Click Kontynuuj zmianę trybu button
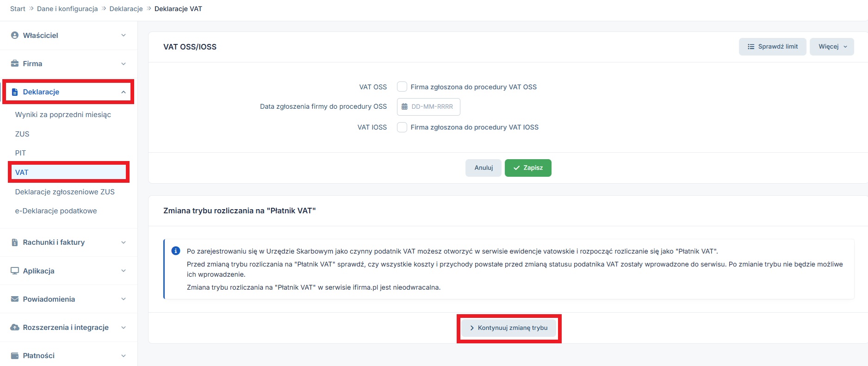This screenshot has height=366, width=868. point(508,328)
